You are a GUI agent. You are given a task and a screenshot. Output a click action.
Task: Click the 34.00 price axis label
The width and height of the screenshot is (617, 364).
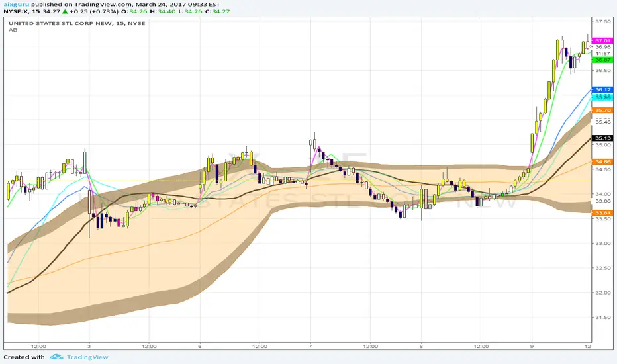coord(603,194)
